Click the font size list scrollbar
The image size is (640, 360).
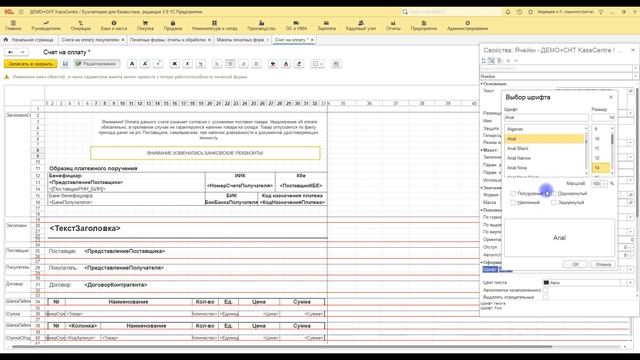pyautogui.click(x=612, y=139)
